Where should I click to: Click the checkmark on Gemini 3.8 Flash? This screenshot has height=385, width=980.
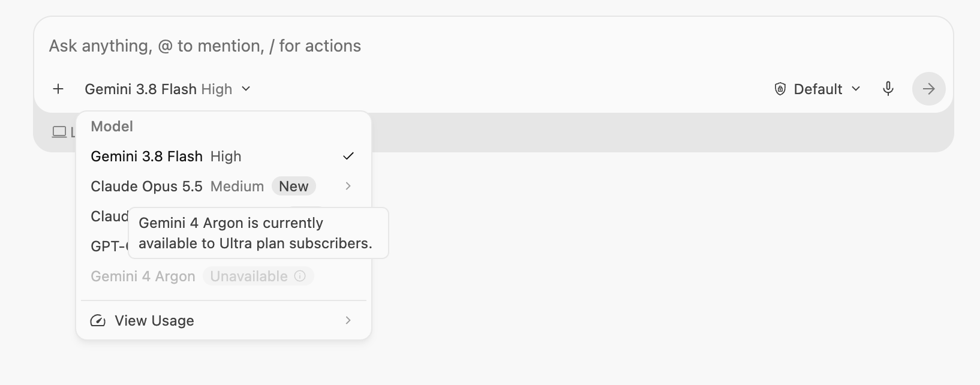(348, 156)
